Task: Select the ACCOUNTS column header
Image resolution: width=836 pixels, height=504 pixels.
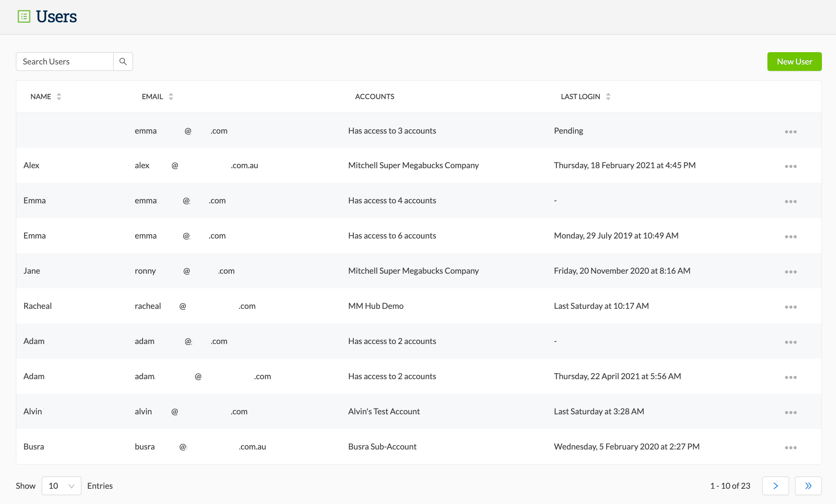Action: [374, 96]
